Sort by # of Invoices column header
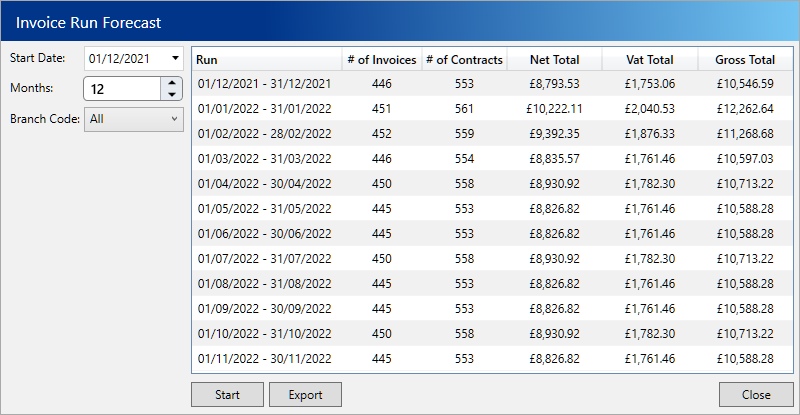This screenshot has height=415, width=800. tap(381, 60)
